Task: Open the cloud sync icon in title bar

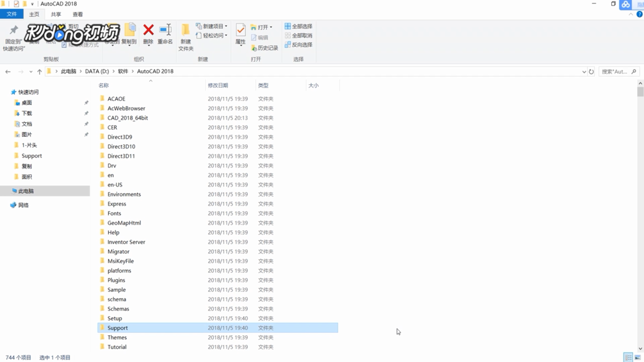Action: pos(626,4)
